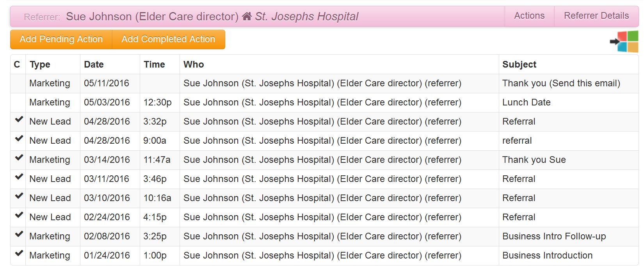Click the Subject column header
The width and height of the screenshot is (644, 271).
coord(519,64)
